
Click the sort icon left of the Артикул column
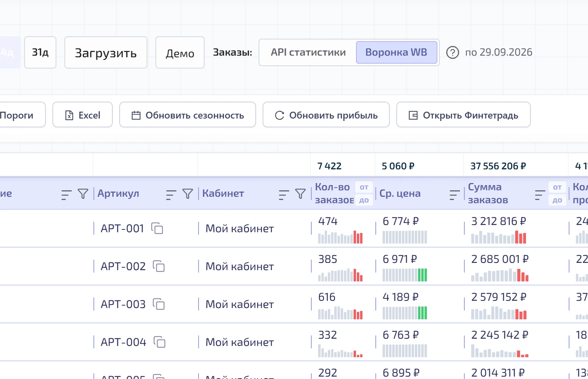pos(66,195)
